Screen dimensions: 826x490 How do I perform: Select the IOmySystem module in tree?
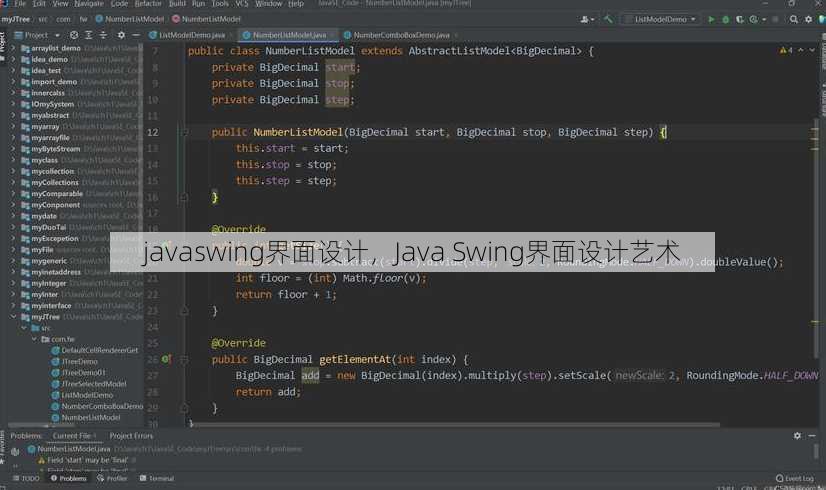53,104
